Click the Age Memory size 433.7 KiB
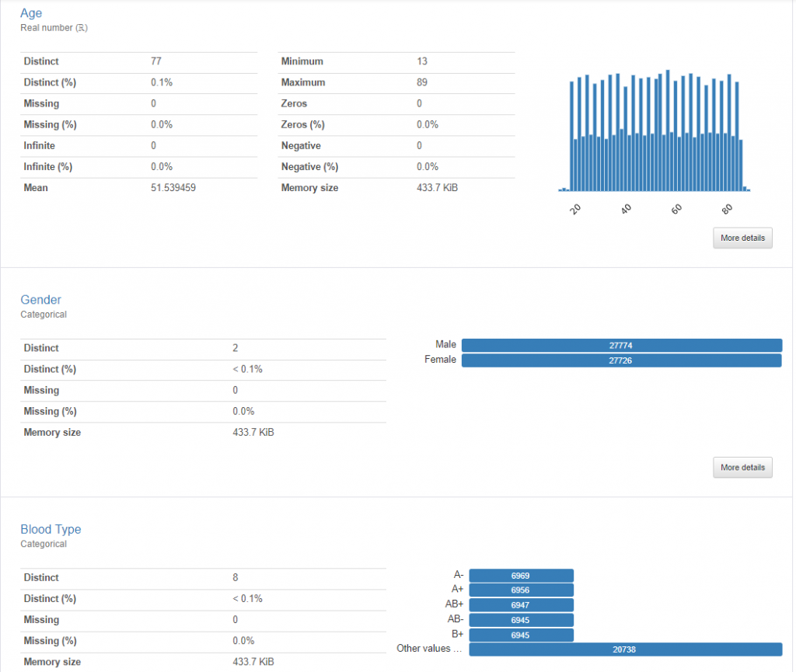 tap(437, 188)
